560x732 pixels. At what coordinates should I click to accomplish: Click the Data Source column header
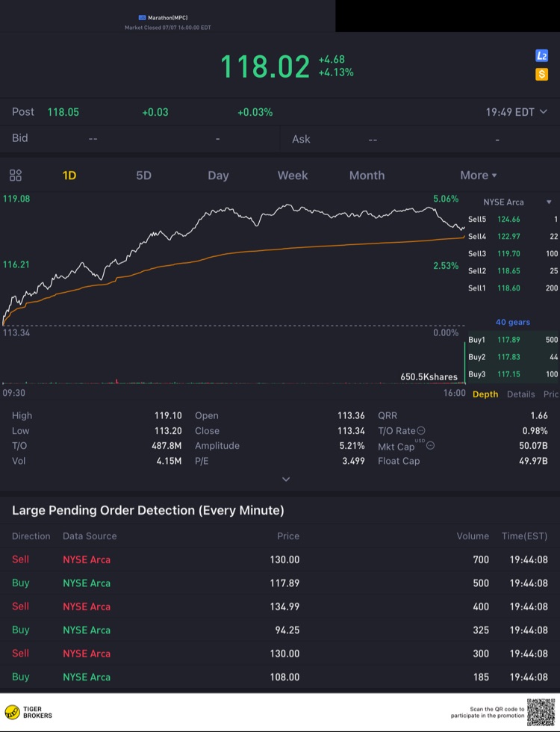click(90, 536)
